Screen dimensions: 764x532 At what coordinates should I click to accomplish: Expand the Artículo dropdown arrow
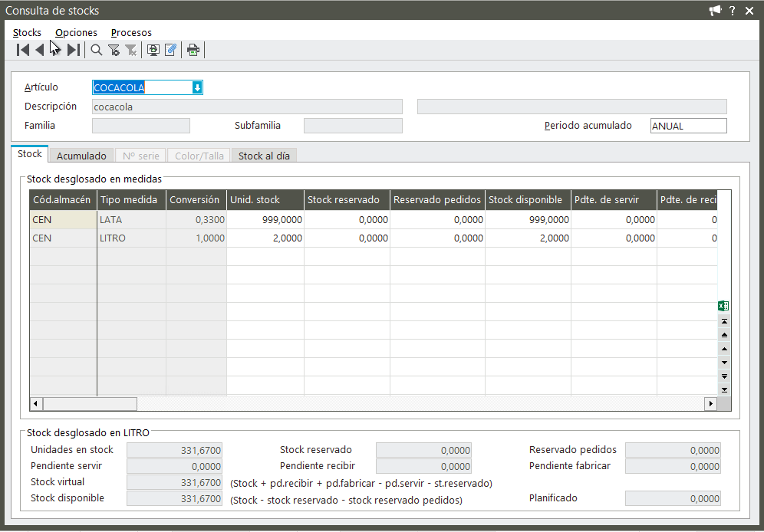(197, 87)
